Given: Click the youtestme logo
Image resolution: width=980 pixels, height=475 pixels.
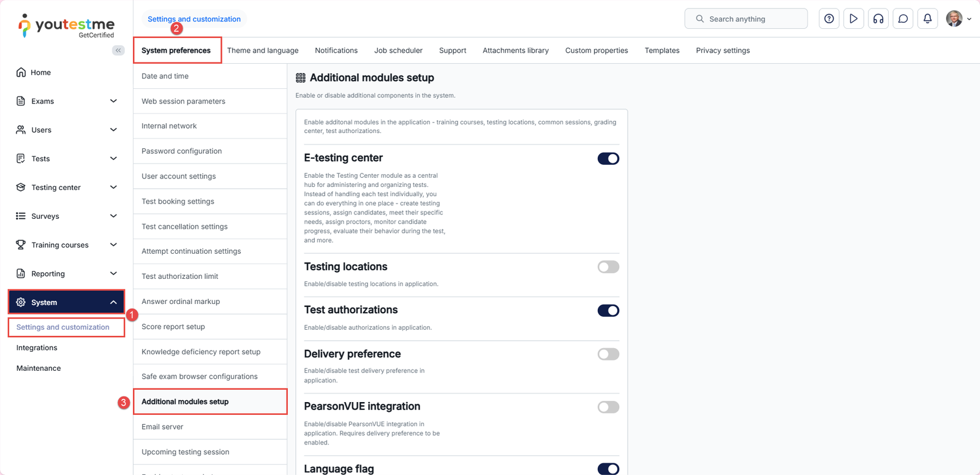Looking at the screenshot, I should pos(66,26).
